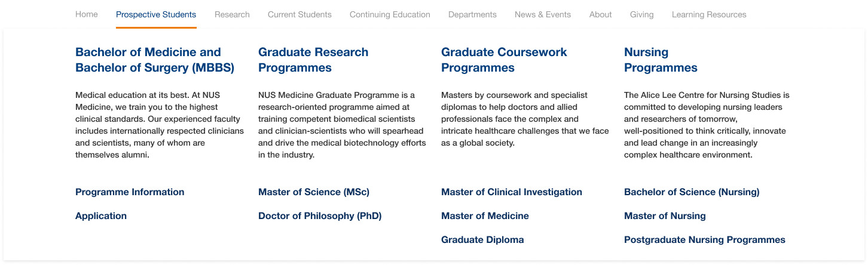The image size is (868, 265).
Task: Open News & Events menu
Action: point(543,14)
